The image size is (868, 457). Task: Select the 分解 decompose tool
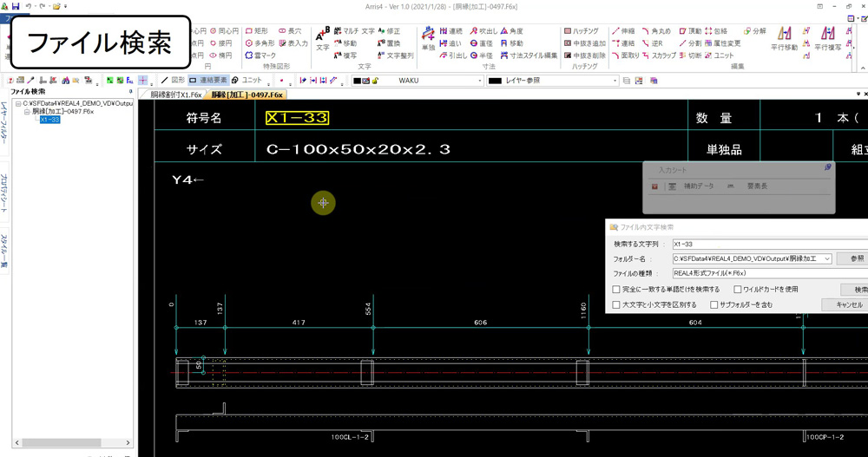click(x=753, y=31)
